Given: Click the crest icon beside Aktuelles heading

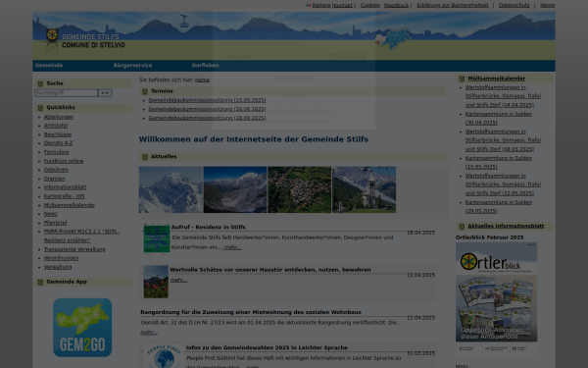Looking at the screenshot, I should [145, 157].
